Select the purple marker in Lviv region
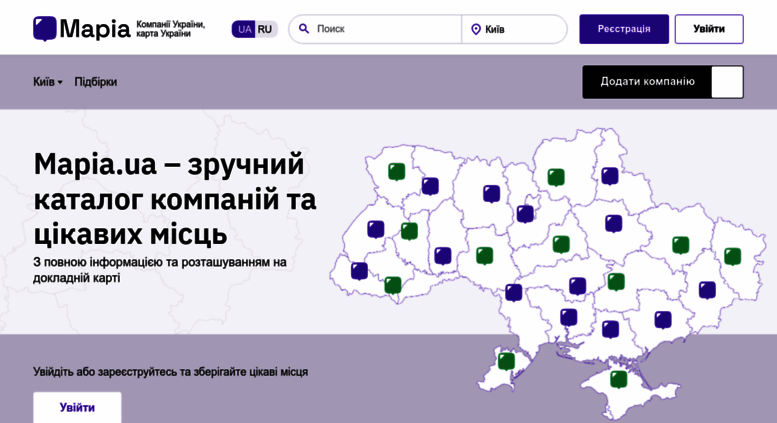777x423 pixels. tap(376, 229)
